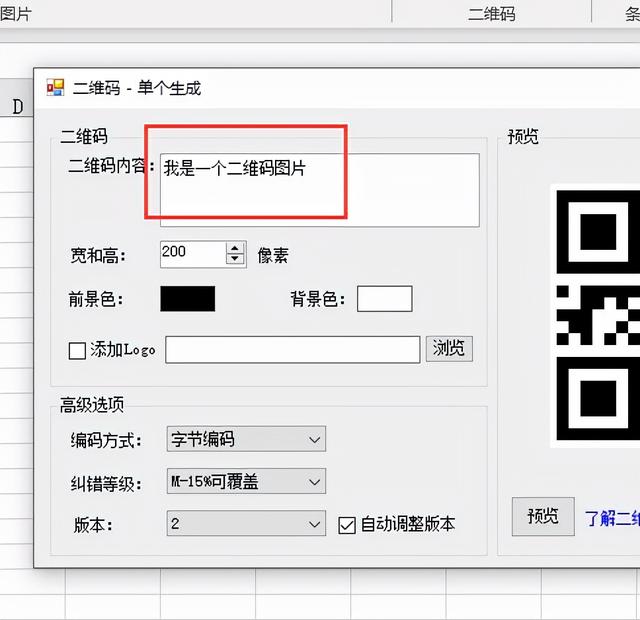Open the white 背景色 color picker

click(384, 299)
